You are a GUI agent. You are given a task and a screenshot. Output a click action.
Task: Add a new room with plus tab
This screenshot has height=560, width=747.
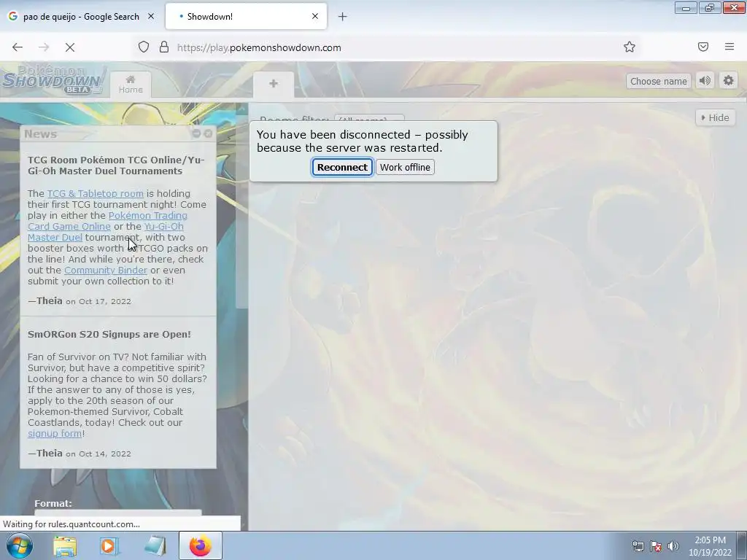274,85
